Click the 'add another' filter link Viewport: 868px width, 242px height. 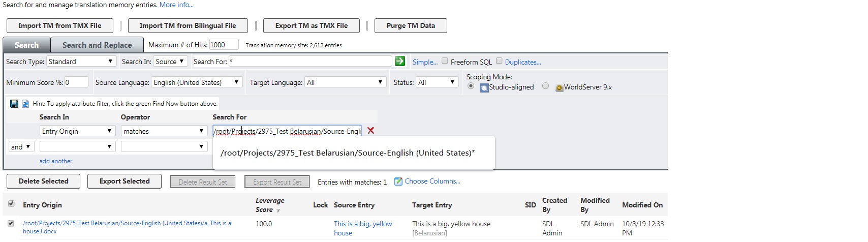point(56,161)
